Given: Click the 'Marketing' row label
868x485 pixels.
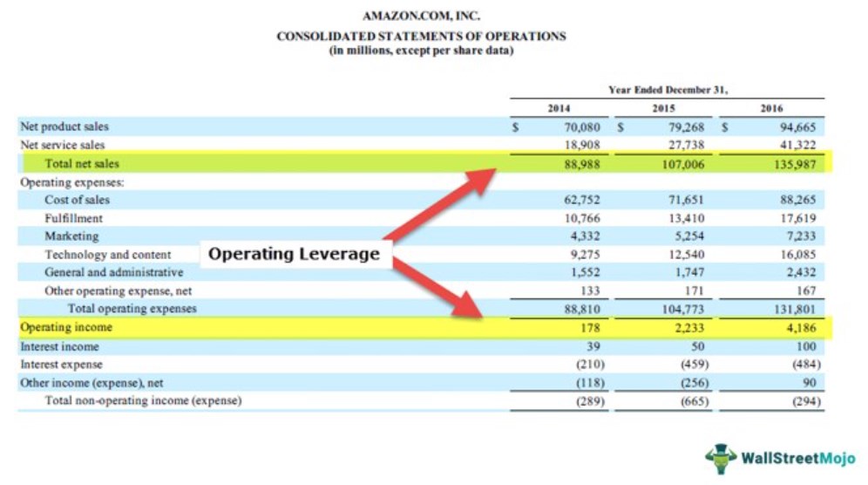Looking at the screenshot, I should point(71,236).
